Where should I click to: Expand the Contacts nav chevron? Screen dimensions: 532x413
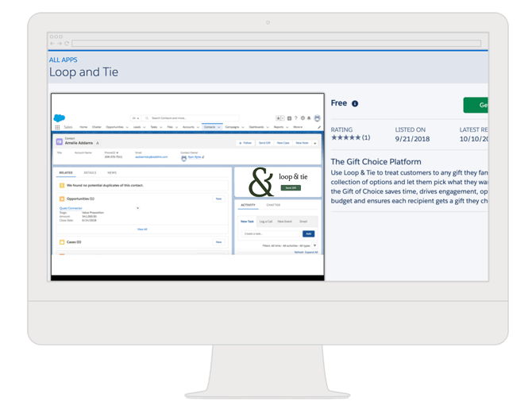[x=219, y=127]
